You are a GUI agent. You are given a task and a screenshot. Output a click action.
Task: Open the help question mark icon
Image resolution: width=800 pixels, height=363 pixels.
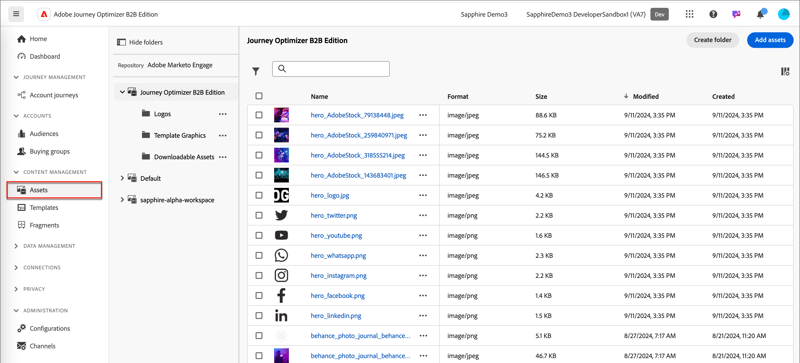coord(713,14)
